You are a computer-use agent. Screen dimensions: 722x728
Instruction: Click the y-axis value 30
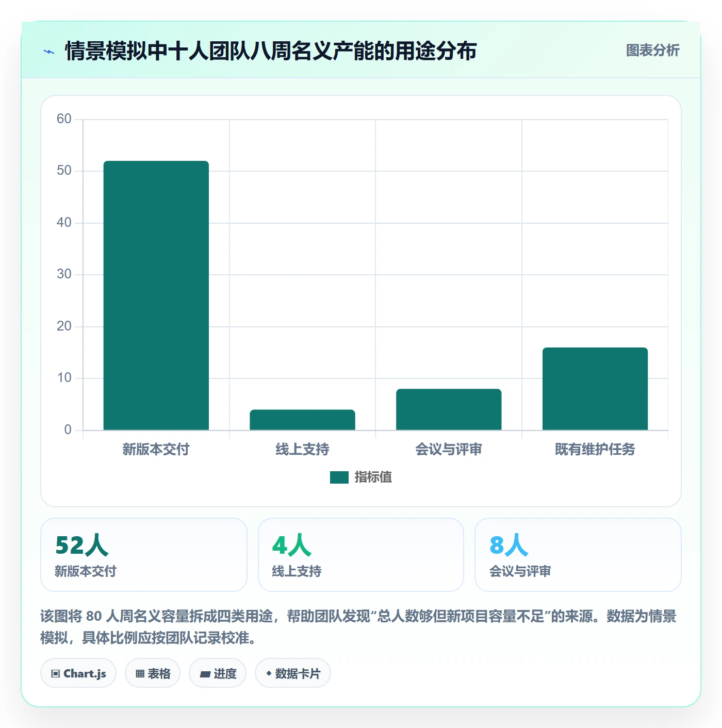[x=64, y=274]
